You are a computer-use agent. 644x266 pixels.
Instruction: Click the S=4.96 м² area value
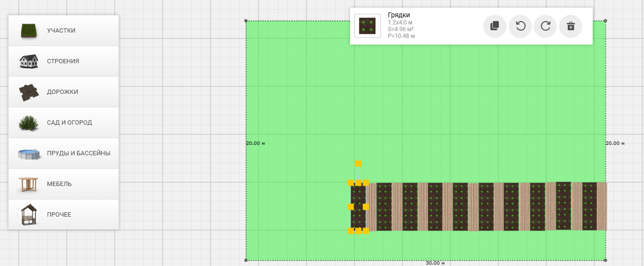pyautogui.click(x=400, y=29)
